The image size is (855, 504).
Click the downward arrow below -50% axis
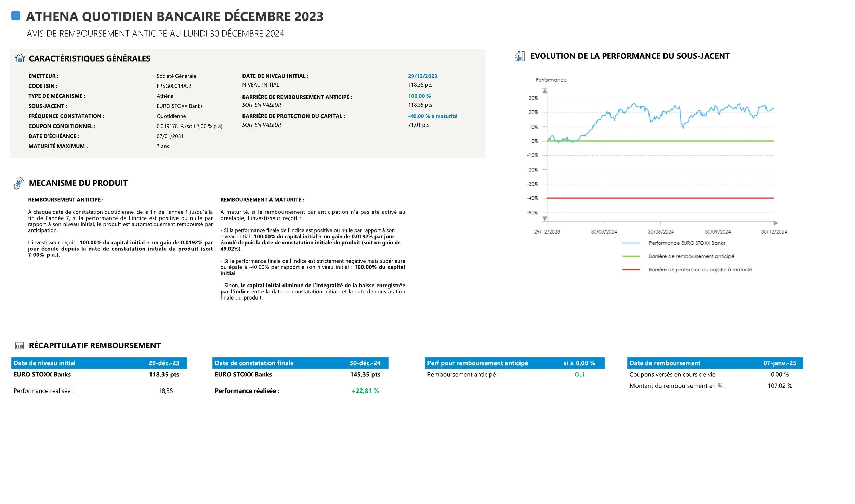(545, 218)
